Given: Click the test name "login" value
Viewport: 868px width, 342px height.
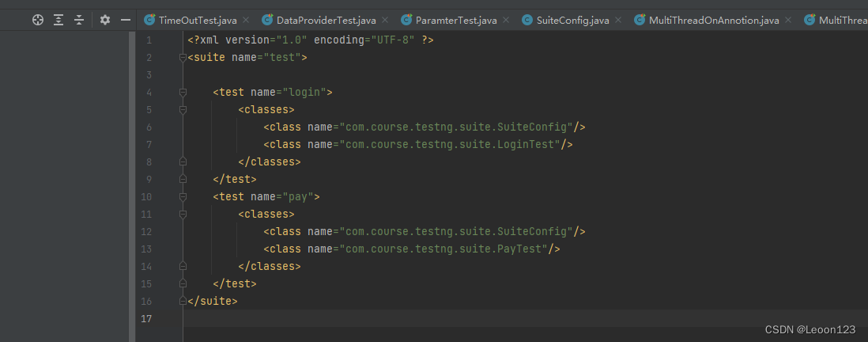Looking at the screenshot, I should click(304, 93).
